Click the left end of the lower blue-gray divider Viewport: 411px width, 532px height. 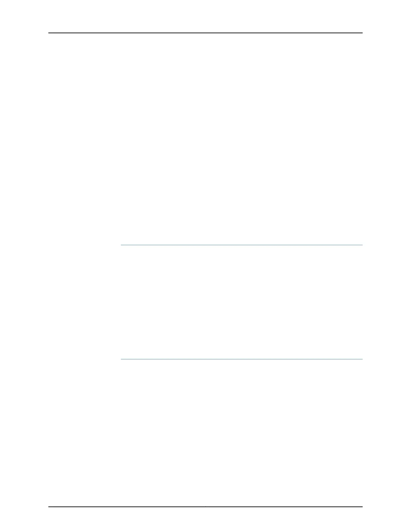click(122, 359)
